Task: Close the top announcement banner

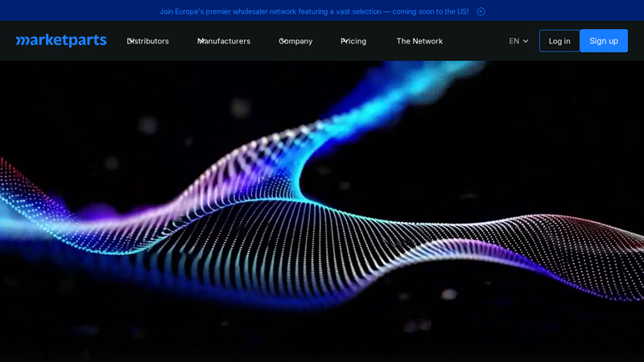Action: 481,11
